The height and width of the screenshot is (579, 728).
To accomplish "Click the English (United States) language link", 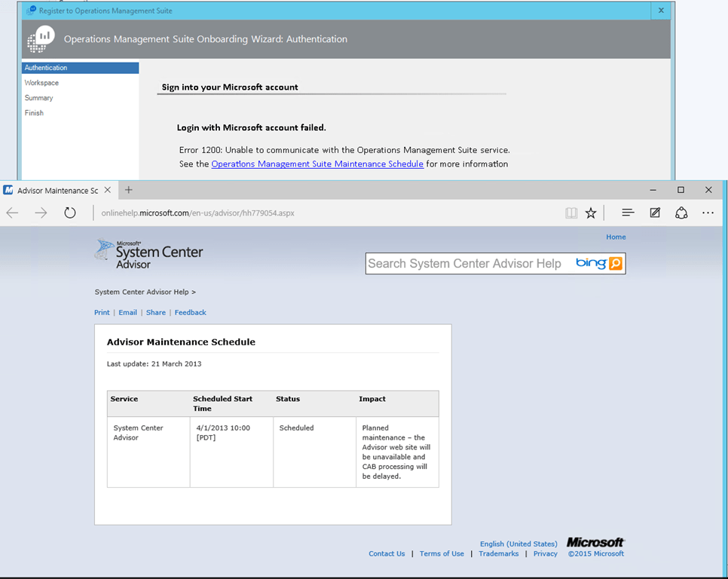I will point(518,544).
